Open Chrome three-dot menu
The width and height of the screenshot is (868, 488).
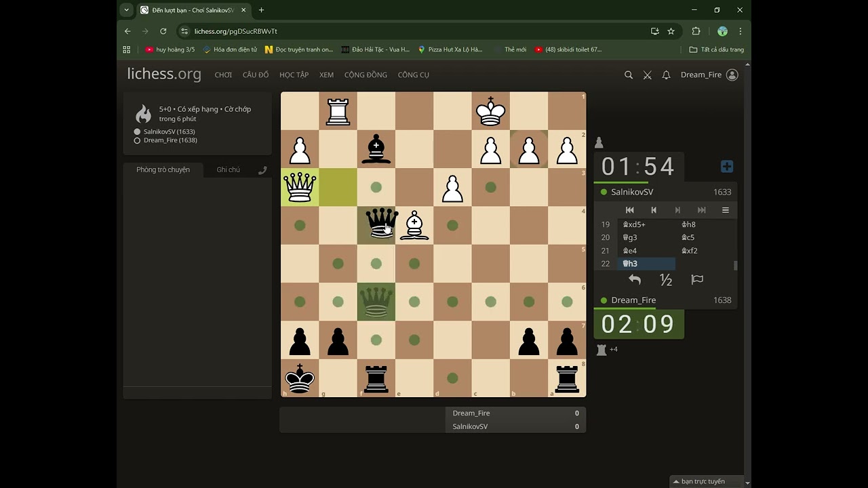click(740, 31)
